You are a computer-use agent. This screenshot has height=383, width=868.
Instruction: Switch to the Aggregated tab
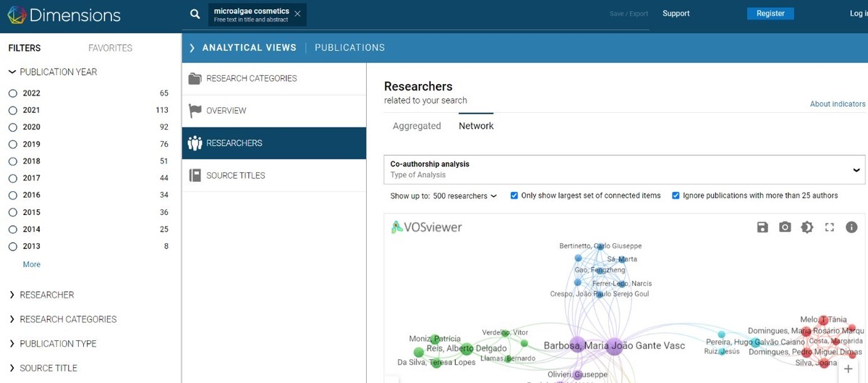[x=417, y=126]
